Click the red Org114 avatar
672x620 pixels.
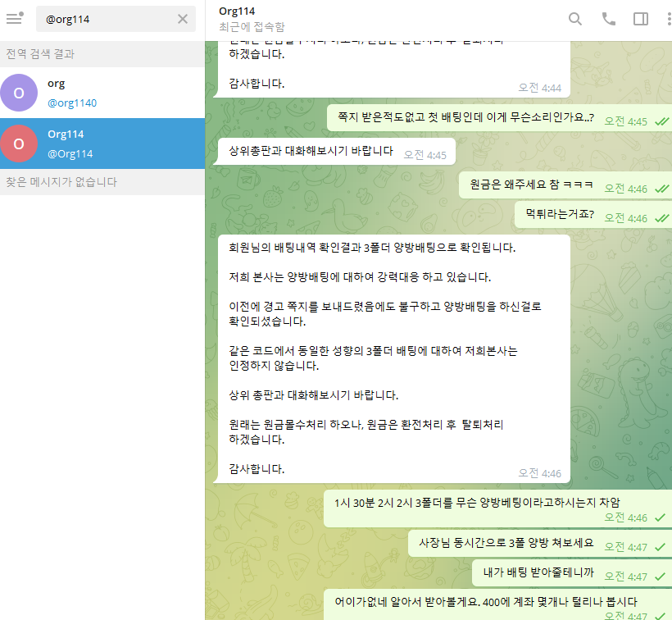[x=20, y=144]
